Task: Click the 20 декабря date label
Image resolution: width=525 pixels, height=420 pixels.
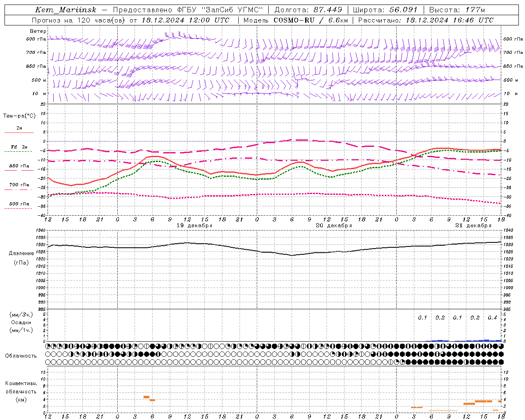Action: [x=334, y=226]
